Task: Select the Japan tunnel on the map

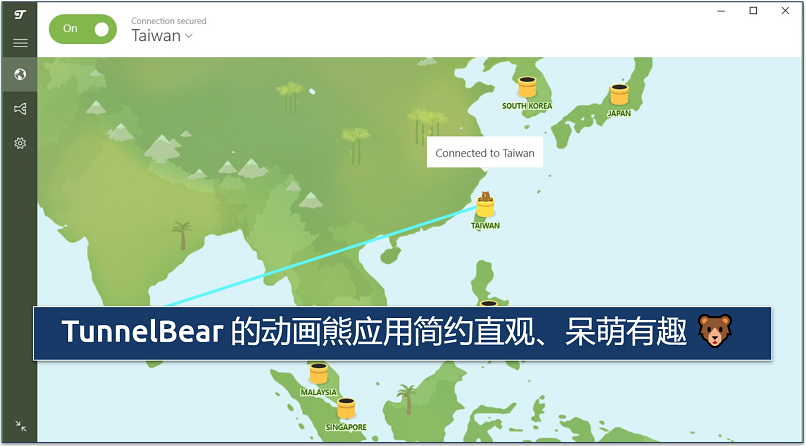Action: (x=619, y=95)
